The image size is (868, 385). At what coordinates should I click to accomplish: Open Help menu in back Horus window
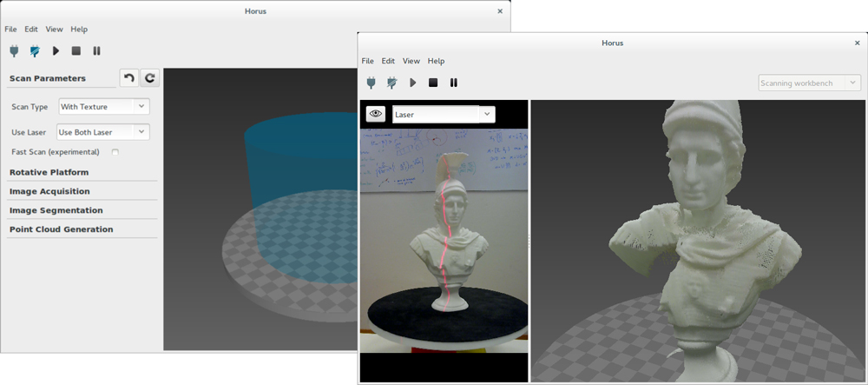click(79, 29)
